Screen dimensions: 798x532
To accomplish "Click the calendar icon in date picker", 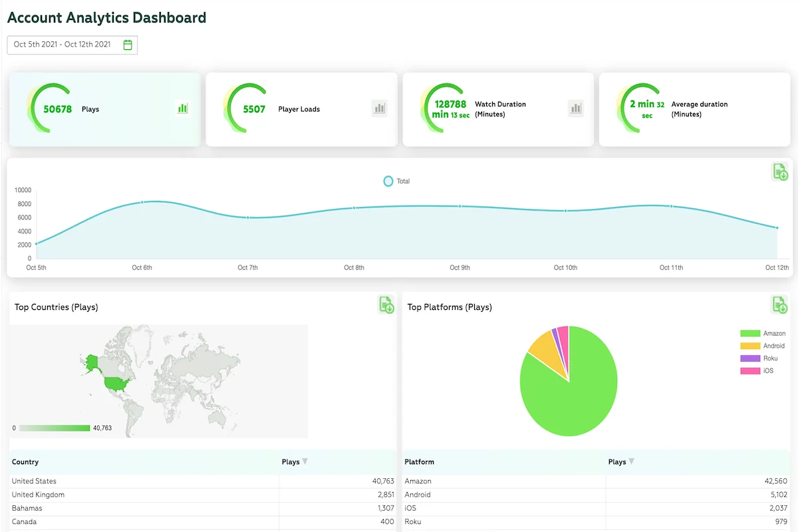I will point(128,45).
